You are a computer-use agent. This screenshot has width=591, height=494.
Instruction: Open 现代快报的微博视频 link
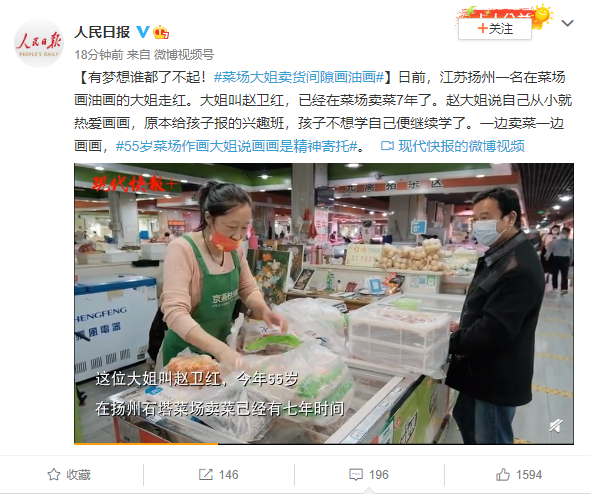click(461, 146)
